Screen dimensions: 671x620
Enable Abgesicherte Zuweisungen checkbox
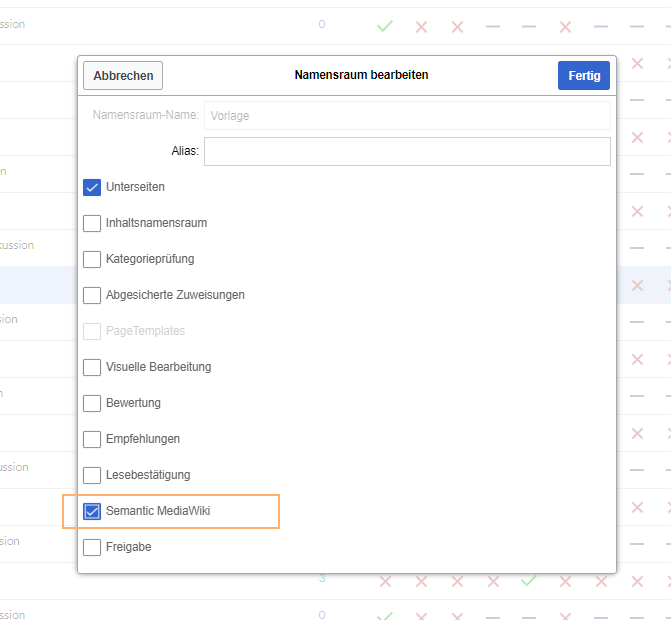92,295
